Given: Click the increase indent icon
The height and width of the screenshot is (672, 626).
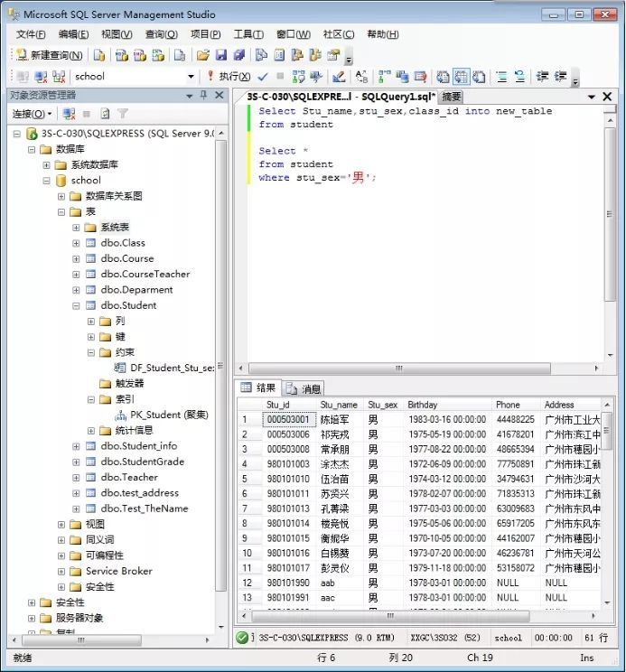Looking at the screenshot, I should 560,77.
